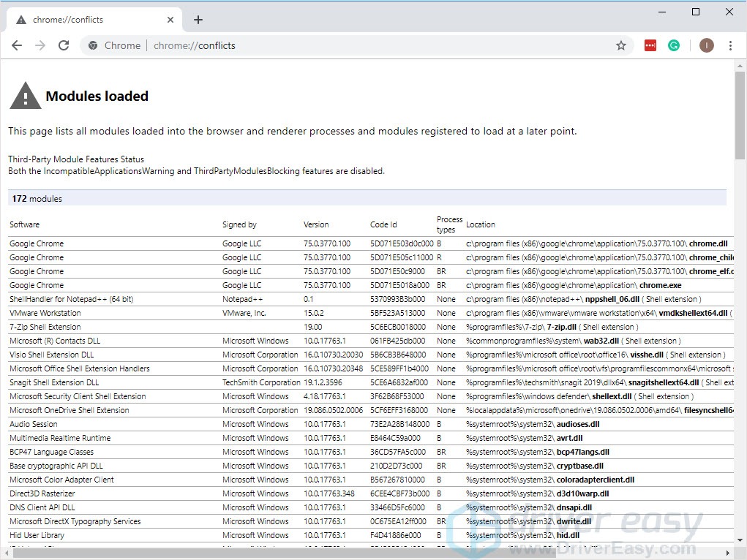Open the browser profile avatar

coord(706,45)
